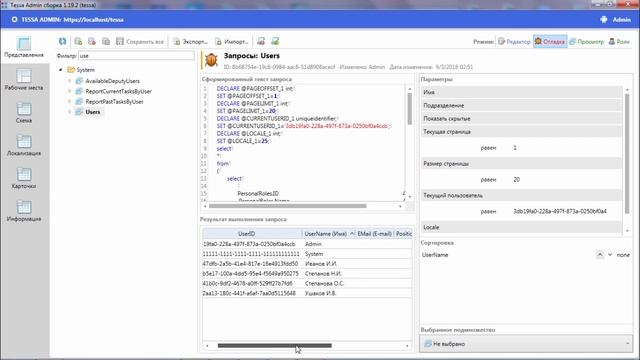Click the Размер страницы parameter header
This screenshot has height=360, width=640.
[521, 163]
